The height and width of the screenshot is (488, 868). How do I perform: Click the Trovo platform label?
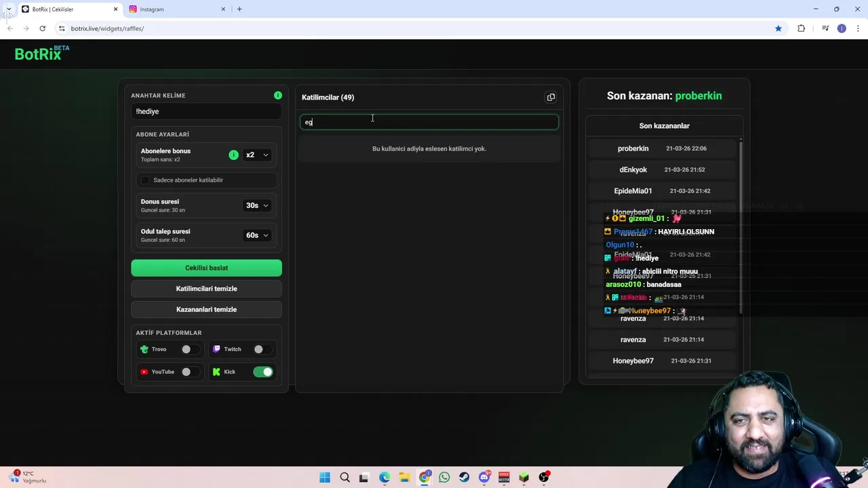tap(159, 349)
